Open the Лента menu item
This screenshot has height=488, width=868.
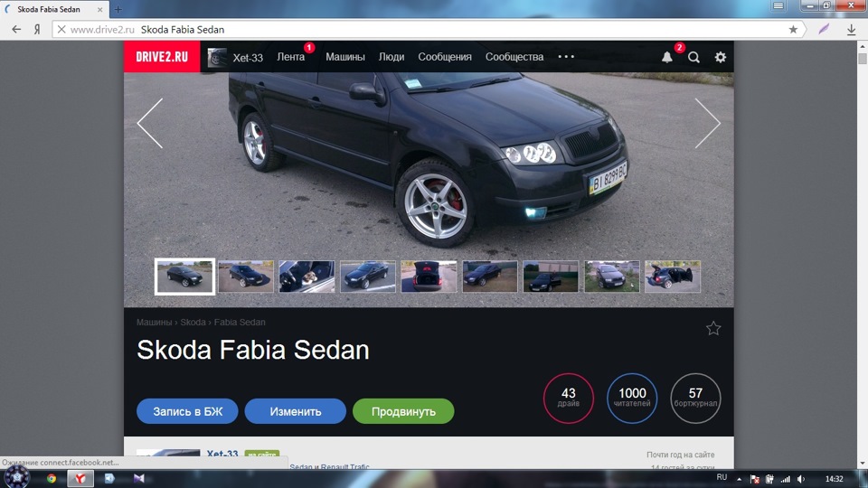pos(290,56)
